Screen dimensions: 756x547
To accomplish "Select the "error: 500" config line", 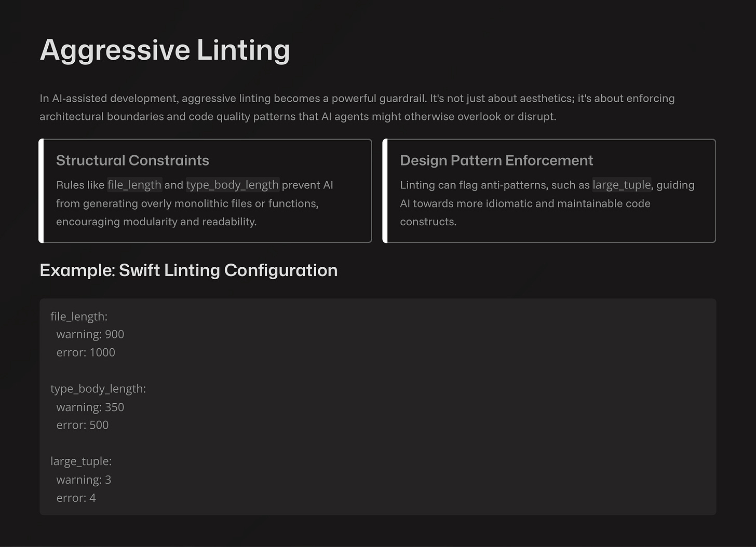I will coord(83,426).
